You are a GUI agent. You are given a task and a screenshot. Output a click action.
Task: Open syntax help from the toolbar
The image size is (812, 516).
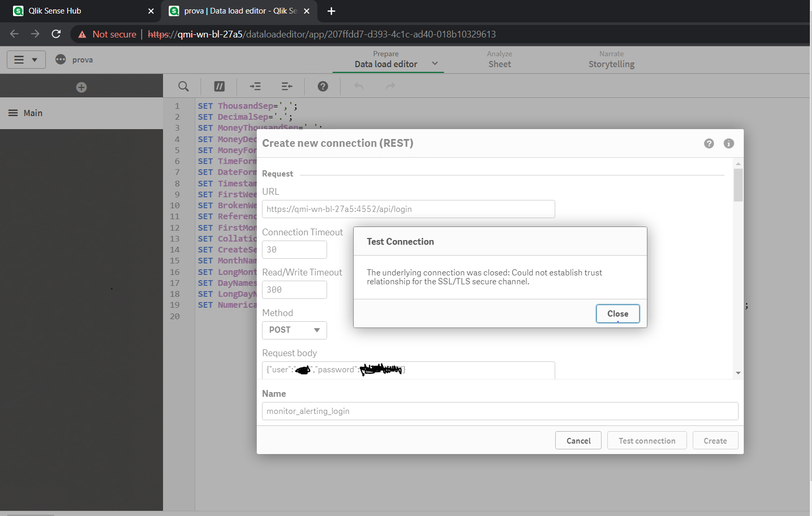pyautogui.click(x=322, y=86)
